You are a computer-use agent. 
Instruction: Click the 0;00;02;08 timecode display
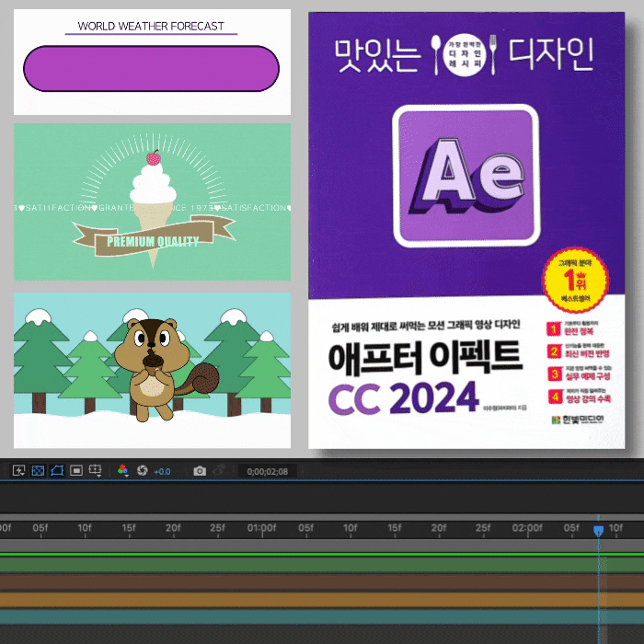[268, 471]
